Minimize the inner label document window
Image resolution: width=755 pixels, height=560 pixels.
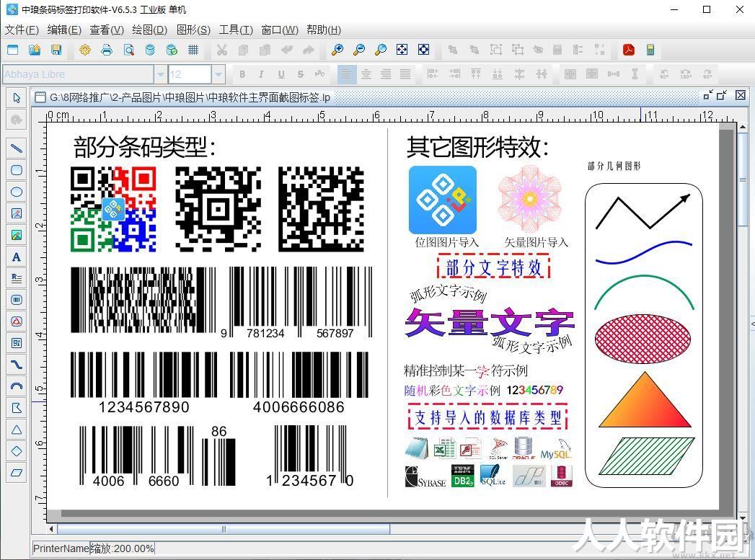[x=707, y=95]
